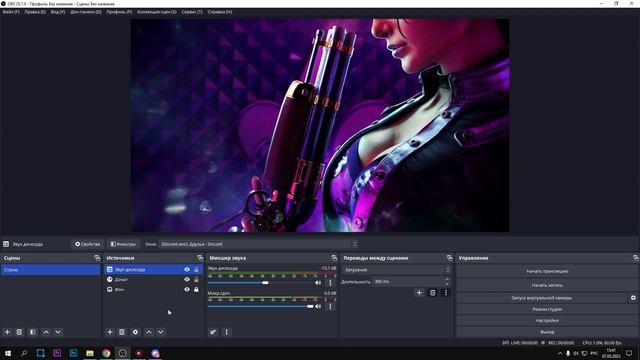Open Настройки from Управление panel

click(x=547, y=320)
